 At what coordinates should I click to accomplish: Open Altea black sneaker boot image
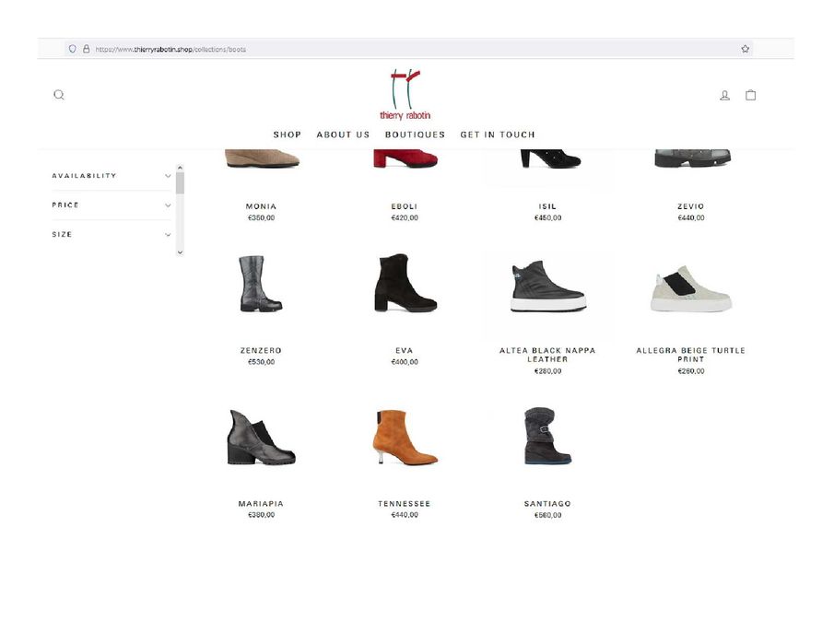pos(548,286)
